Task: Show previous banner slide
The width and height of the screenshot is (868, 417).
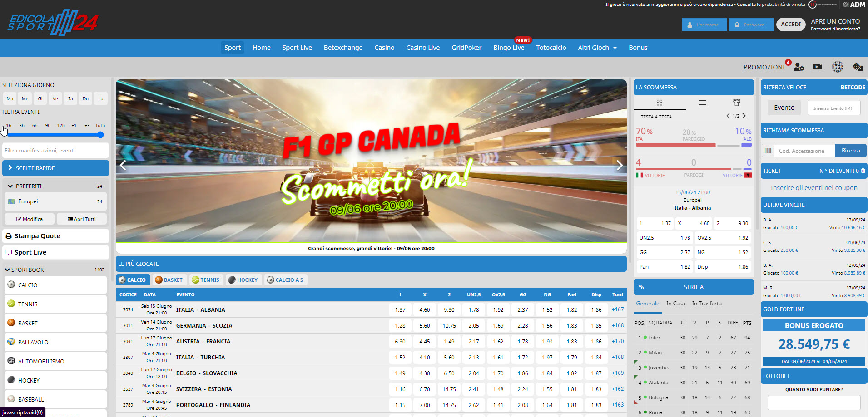Action: pos(123,165)
